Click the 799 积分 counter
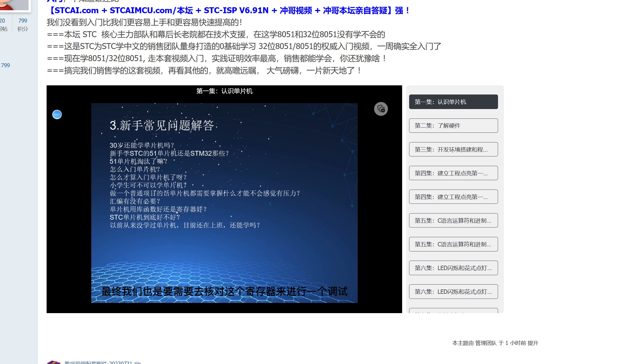This screenshot has height=364, width=644. click(23, 24)
